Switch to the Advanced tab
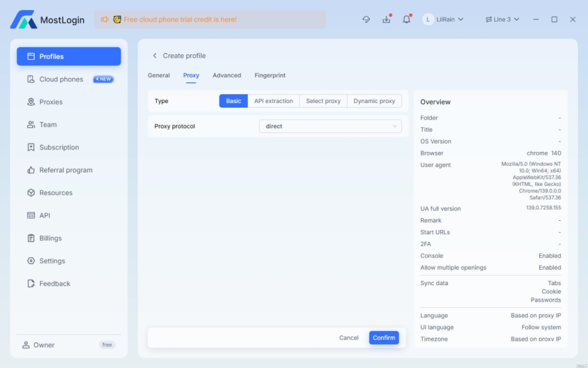This screenshot has width=588, height=368. pos(227,75)
